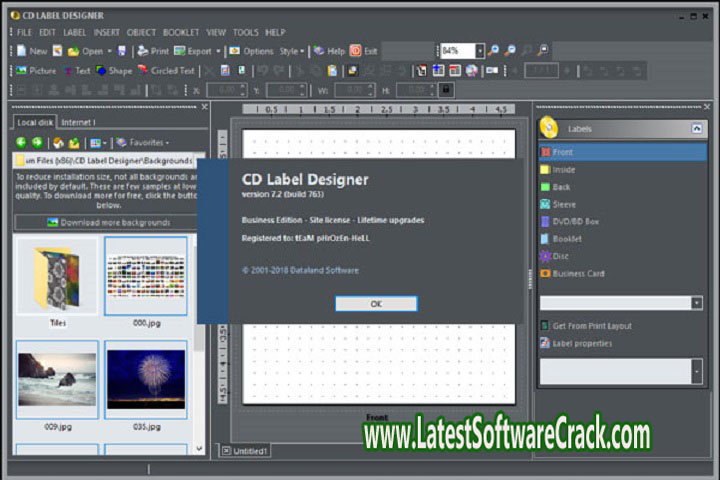The image size is (720, 480).
Task: Open the BOOKLET menu
Action: click(181, 32)
